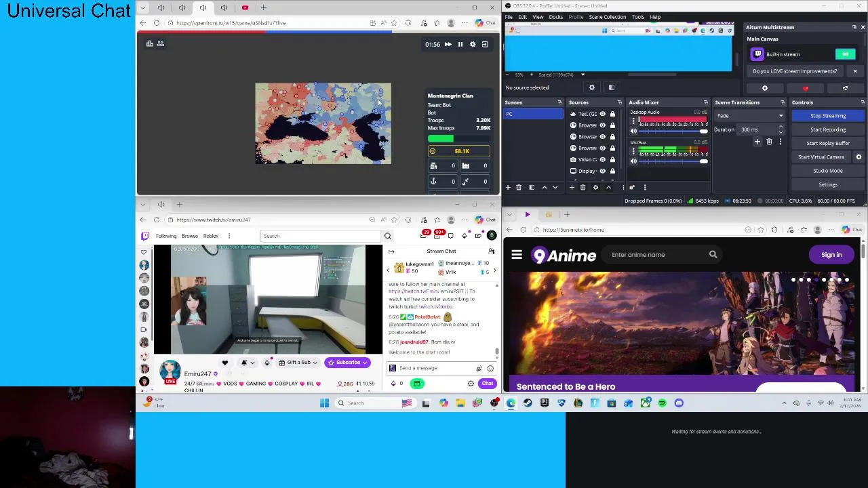Screen dimensions: 868x488
Task: Follow Emiru247 with the heart button
Action: tap(225, 363)
